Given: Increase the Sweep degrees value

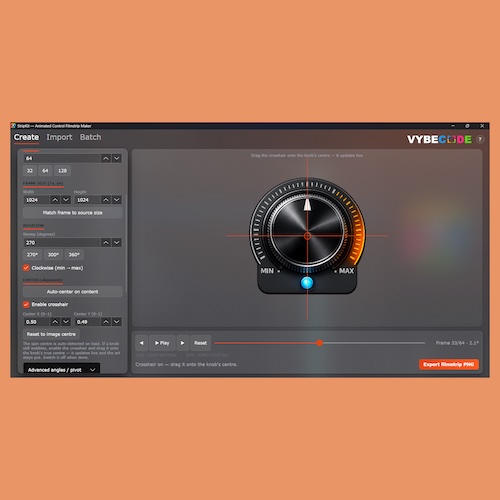Looking at the screenshot, I should pos(106,242).
